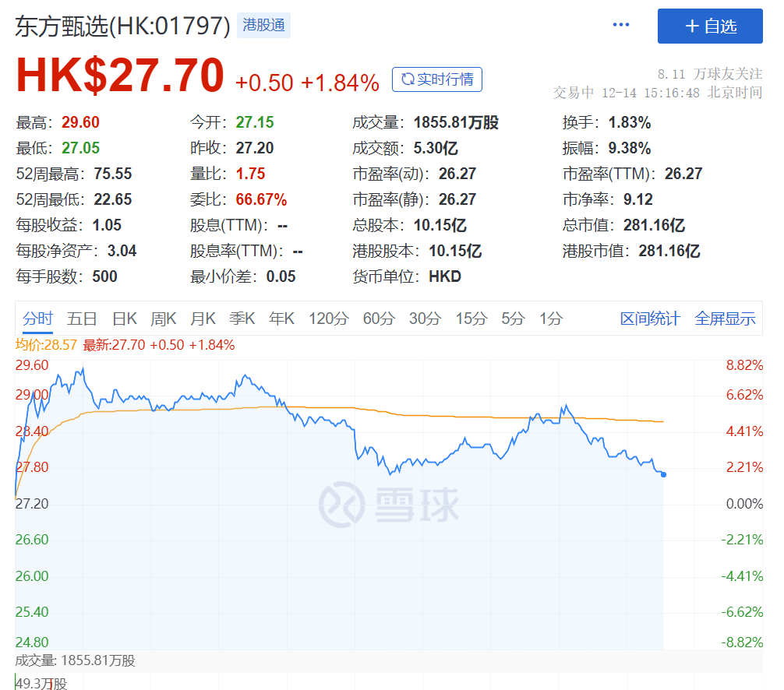This screenshot has height=690, width=784.
Task: Open the 周K chart tab
Action: point(164,319)
